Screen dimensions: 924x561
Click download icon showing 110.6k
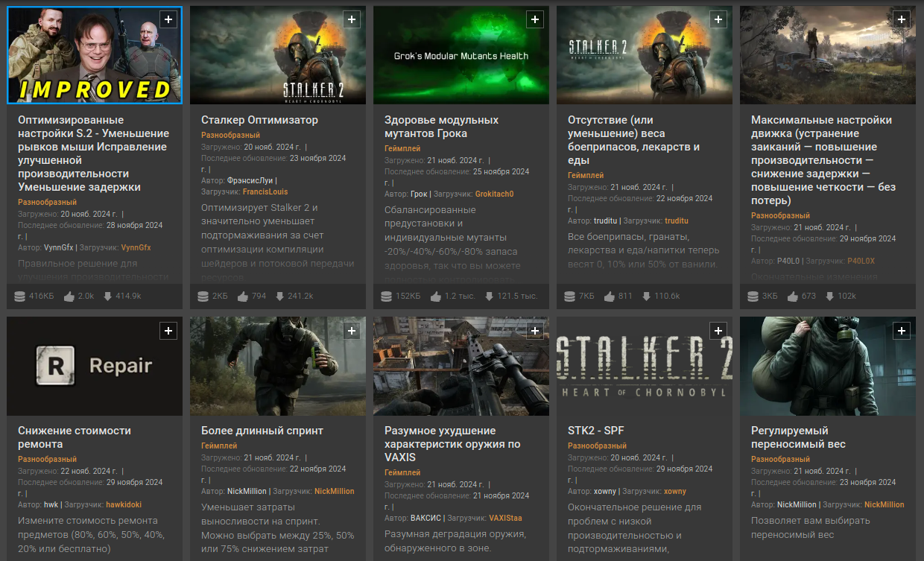pos(645,296)
